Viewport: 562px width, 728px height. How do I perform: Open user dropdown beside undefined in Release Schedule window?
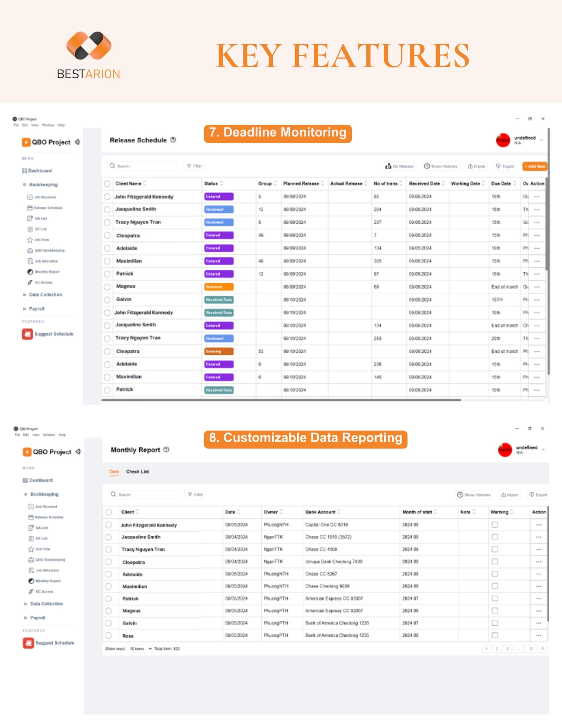tap(541, 140)
